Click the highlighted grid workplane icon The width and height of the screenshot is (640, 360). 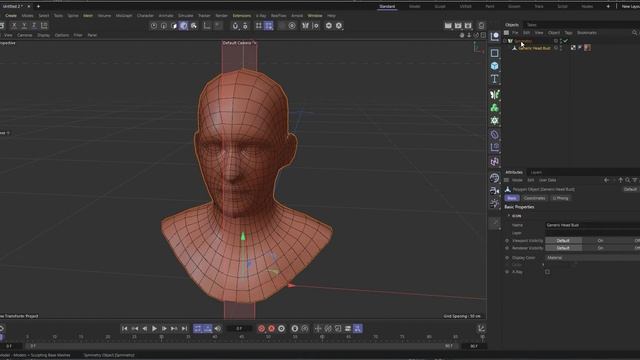[x=269, y=26]
